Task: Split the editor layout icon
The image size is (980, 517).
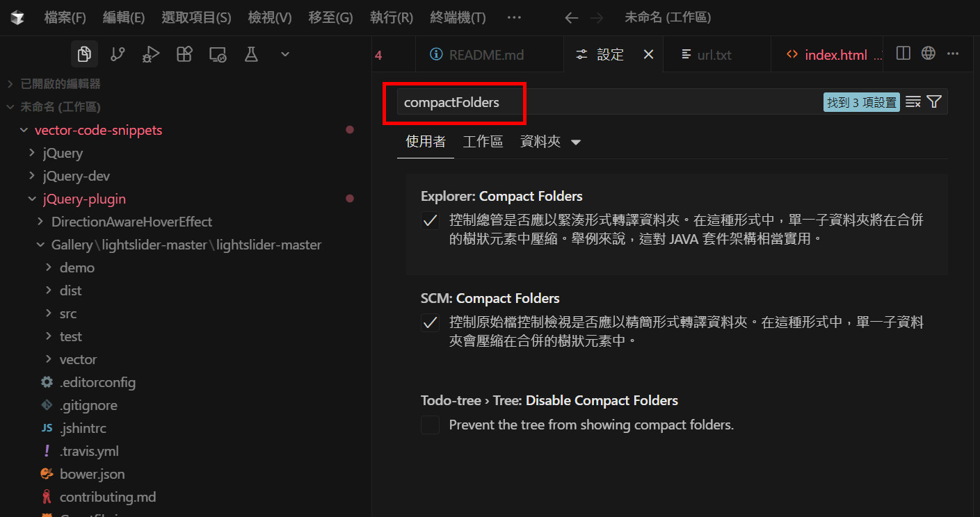Action: coord(903,53)
